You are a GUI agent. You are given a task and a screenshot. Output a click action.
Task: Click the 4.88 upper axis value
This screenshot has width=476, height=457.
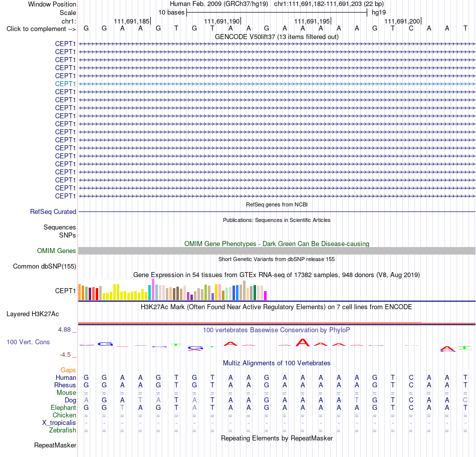click(x=64, y=330)
